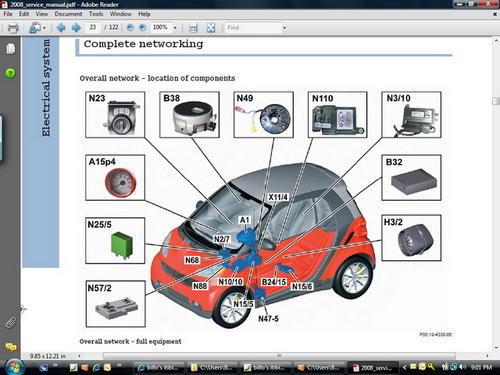Click the volume speaker icon in system tray
This screenshot has height=375, width=500.
pyautogui.click(x=463, y=367)
